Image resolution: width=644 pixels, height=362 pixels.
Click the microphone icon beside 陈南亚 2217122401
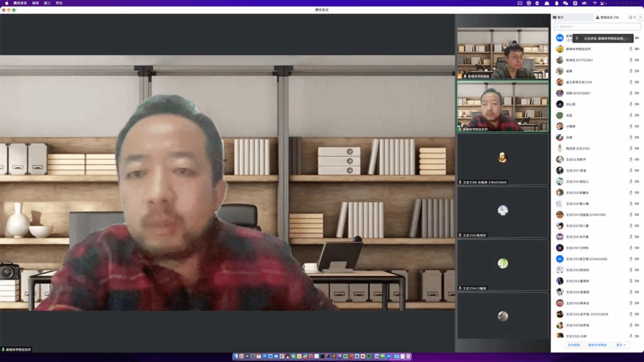click(630, 60)
